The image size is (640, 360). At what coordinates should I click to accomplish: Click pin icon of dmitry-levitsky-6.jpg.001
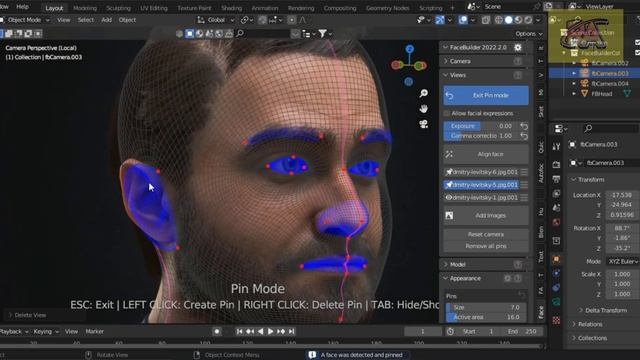click(449, 172)
